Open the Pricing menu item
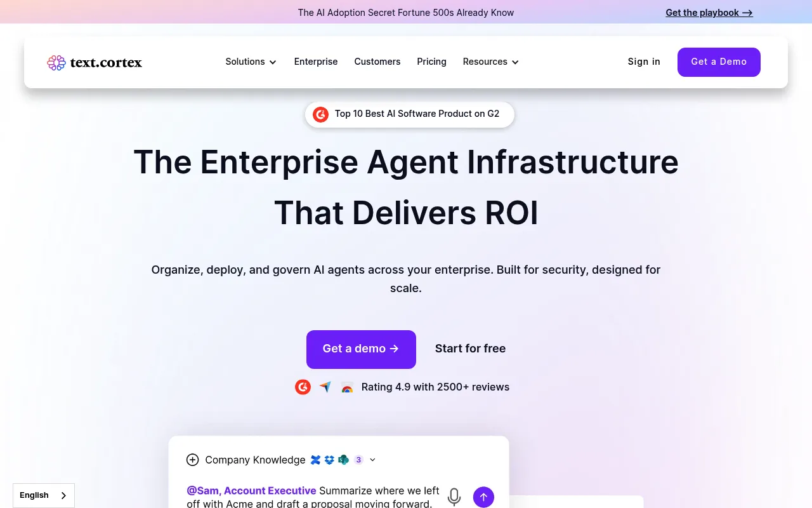The height and width of the screenshot is (508, 812). click(431, 62)
